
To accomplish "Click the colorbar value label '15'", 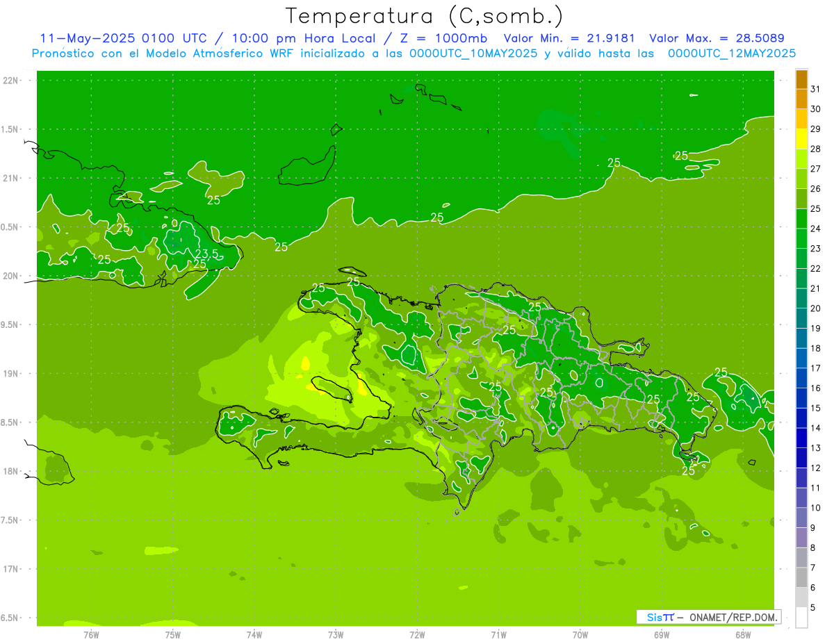I will click(x=816, y=408).
